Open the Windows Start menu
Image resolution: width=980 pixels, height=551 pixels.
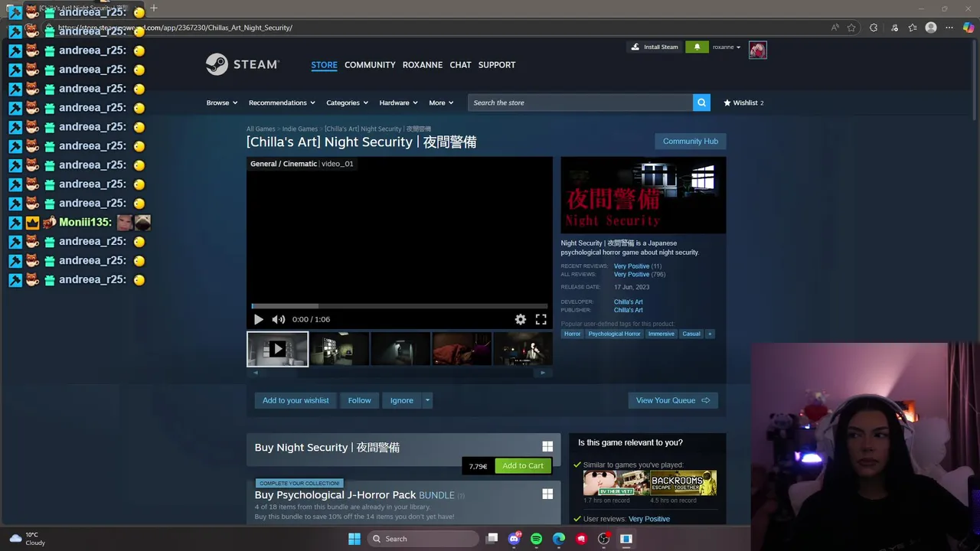click(x=354, y=539)
